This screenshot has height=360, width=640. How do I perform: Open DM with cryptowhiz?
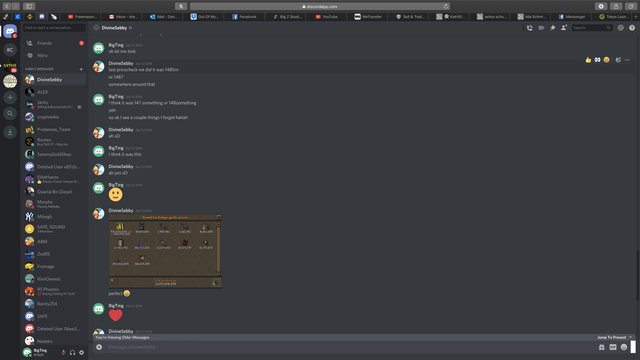[x=54, y=117]
